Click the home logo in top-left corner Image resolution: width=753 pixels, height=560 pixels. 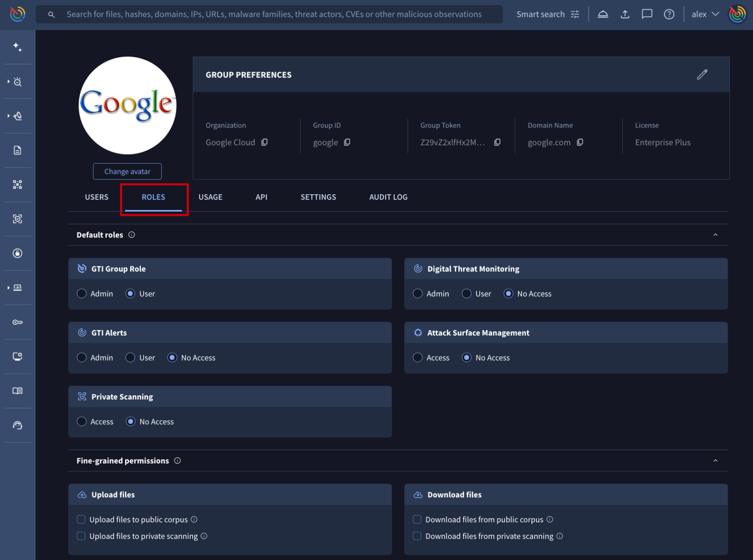point(17,14)
